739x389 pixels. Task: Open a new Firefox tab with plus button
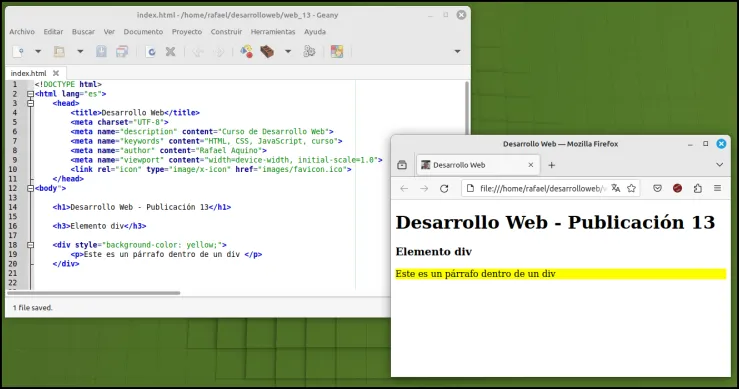click(x=551, y=165)
